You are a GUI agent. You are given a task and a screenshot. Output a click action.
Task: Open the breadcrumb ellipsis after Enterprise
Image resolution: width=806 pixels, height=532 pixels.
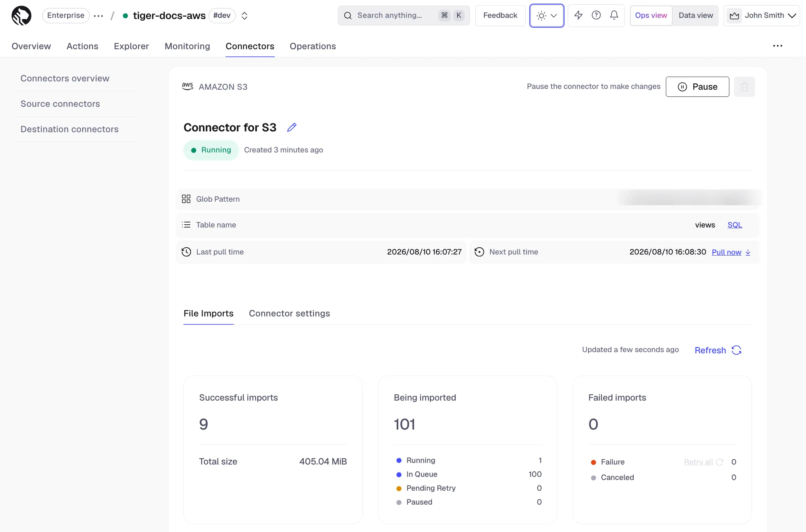98,16
